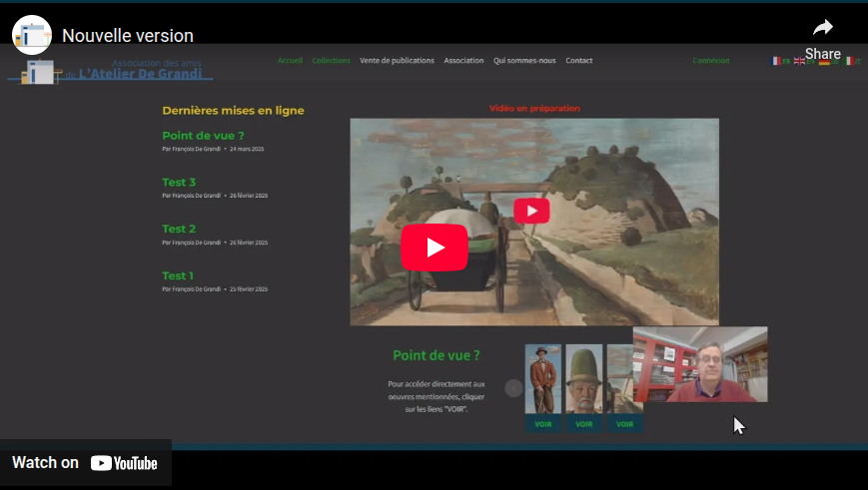Click VOIR under the third painting thumbnail

pyautogui.click(x=625, y=424)
